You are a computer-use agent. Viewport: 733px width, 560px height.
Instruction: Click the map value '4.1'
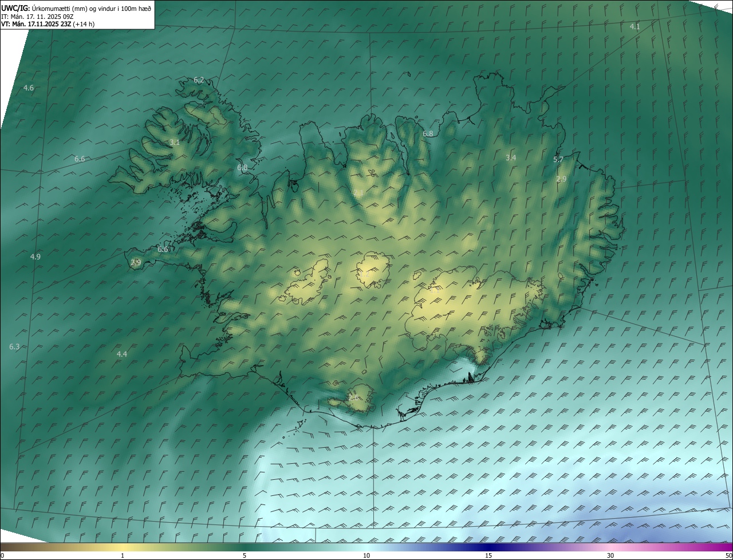point(635,27)
